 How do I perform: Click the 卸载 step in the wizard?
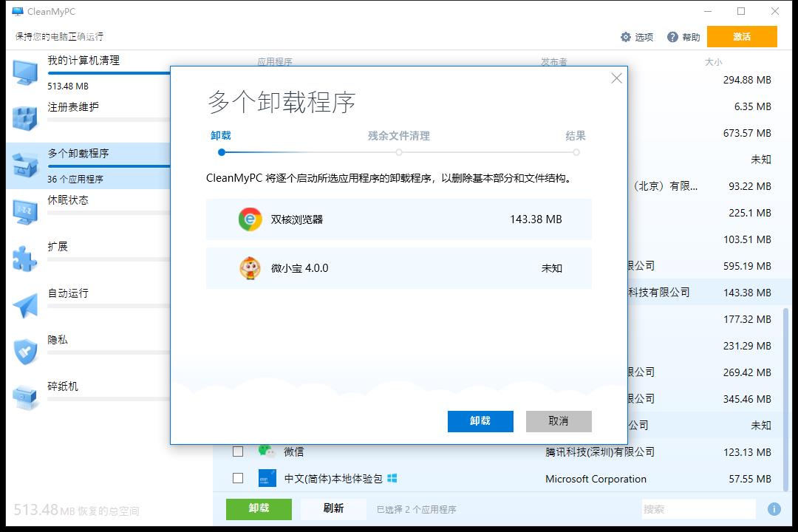coord(221,135)
